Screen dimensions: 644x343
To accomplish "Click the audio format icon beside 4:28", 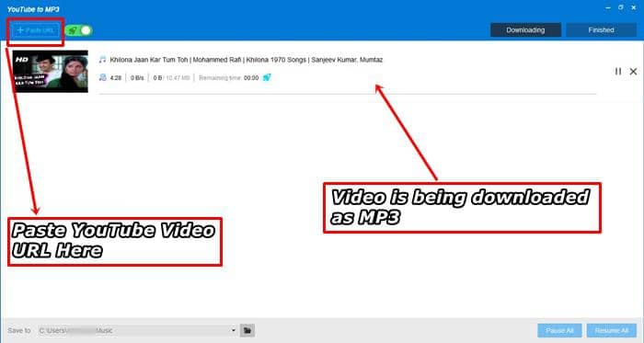I will point(103,77).
